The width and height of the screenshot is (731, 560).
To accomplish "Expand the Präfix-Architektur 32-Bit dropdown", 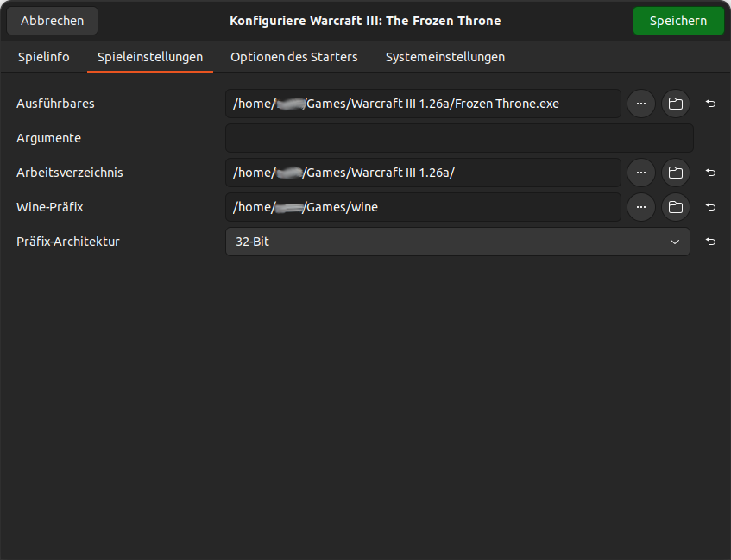I will (457, 242).
